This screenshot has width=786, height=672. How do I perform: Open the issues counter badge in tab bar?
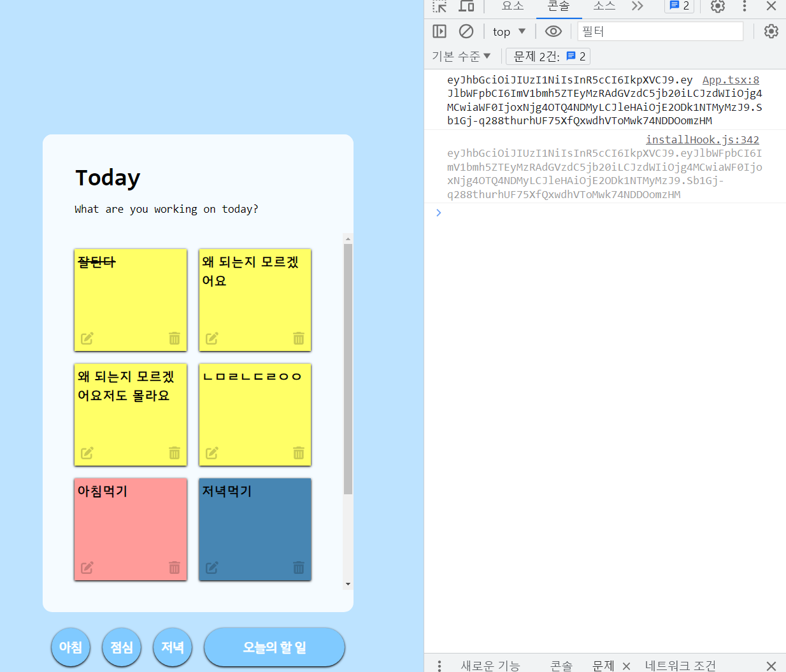[x=679, y=6]
